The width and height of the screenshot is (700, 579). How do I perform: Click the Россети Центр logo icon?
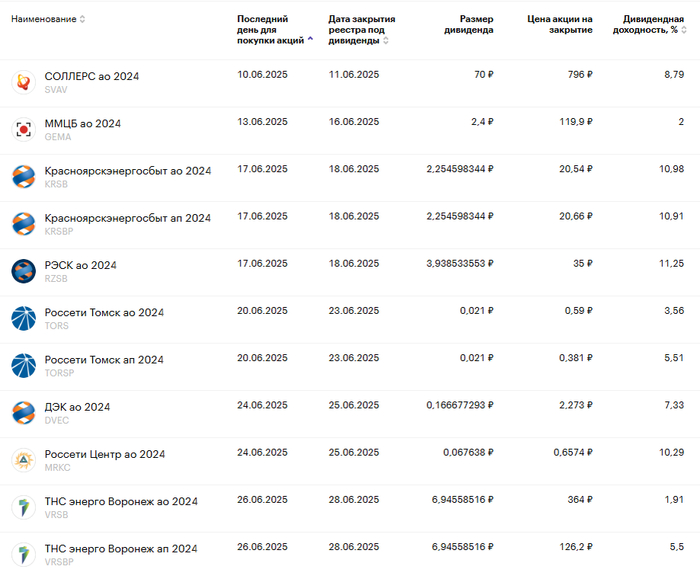23,460
